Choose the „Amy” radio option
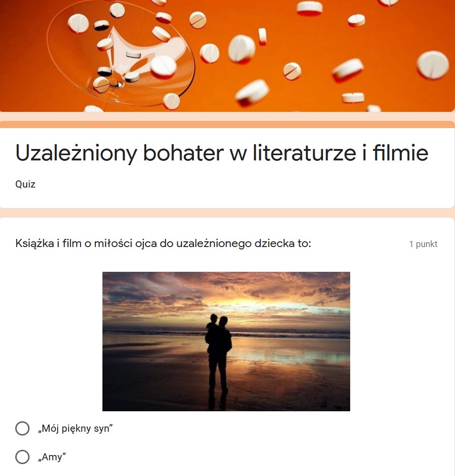 point(22,457)
